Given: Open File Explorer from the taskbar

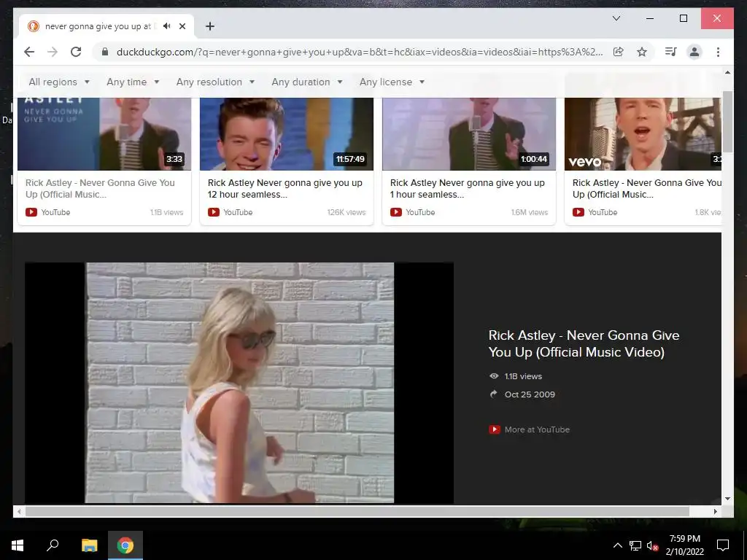Looking at the screenshot, I should [89, 545].
